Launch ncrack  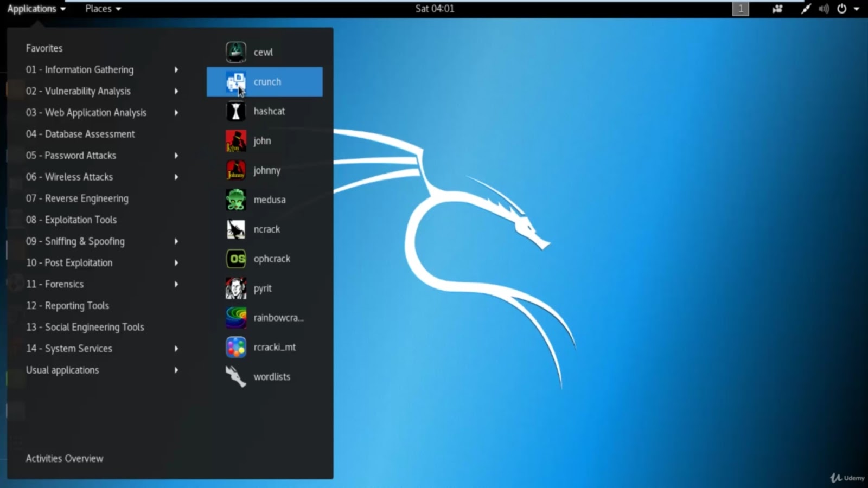[266, 229]
